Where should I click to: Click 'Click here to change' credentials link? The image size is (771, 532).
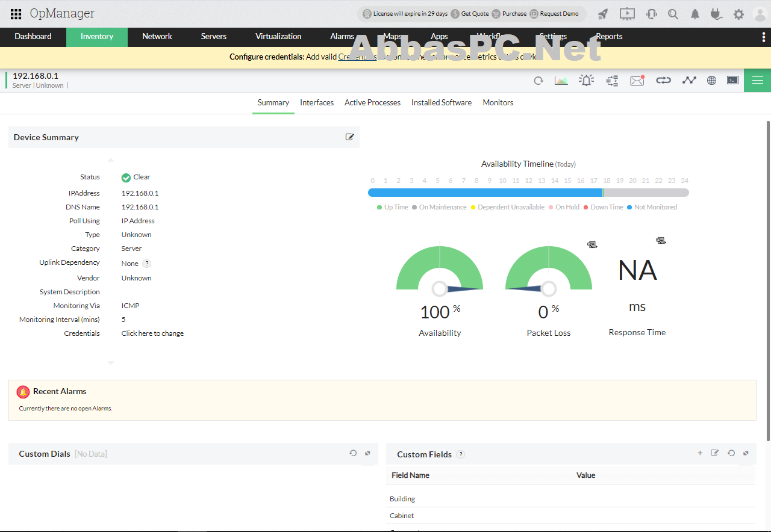coord(152,333)
